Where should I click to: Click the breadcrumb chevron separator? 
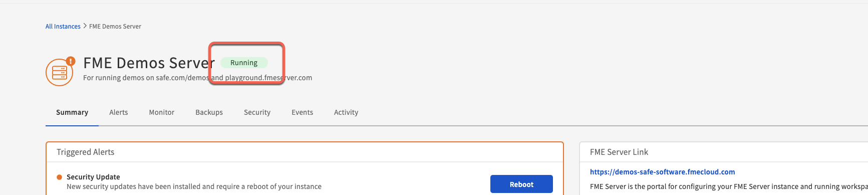[x=85, y=26]
